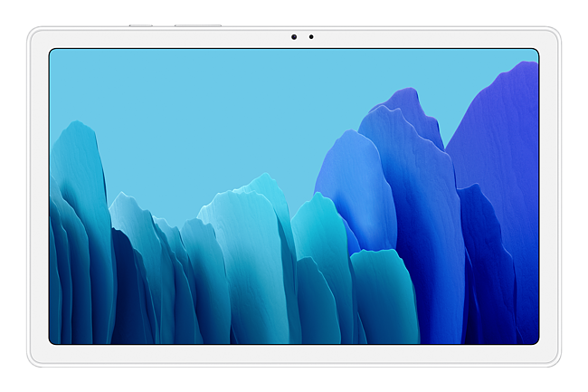Tap the tablet's front camera lens
Viewport: 588px width, 392px height.
294,37
